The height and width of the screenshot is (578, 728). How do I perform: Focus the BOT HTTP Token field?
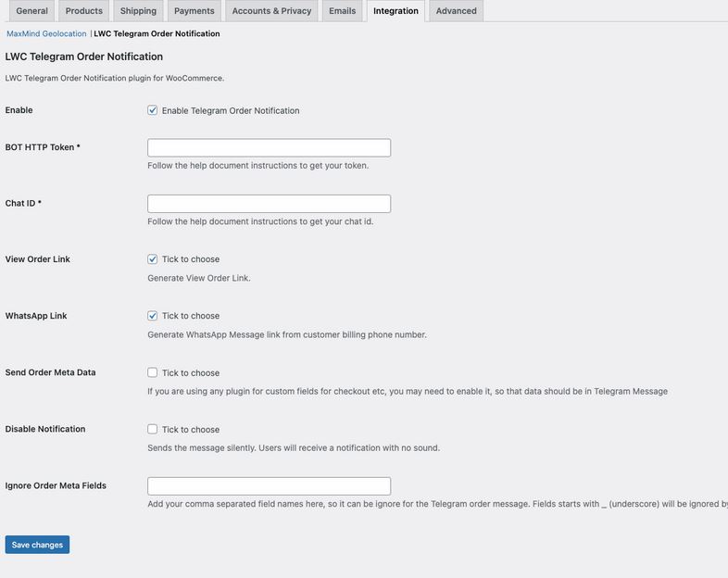tap(269, 147)
